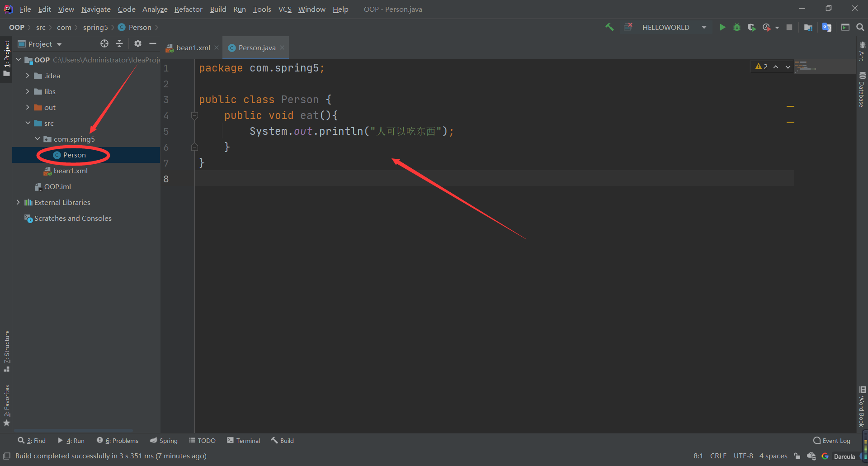Go to previous highlighted error arrow
This screenshot has height=466, width=868.
coord(776,67)
